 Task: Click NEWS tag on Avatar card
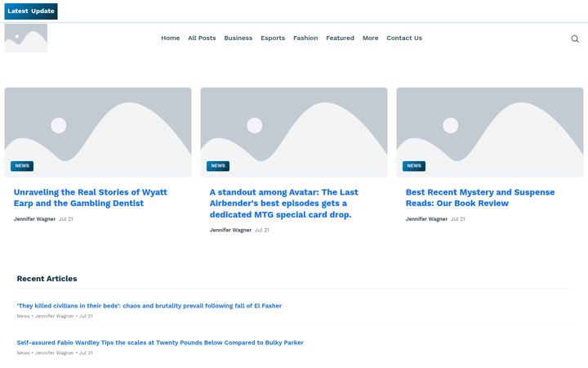(218, 166)
